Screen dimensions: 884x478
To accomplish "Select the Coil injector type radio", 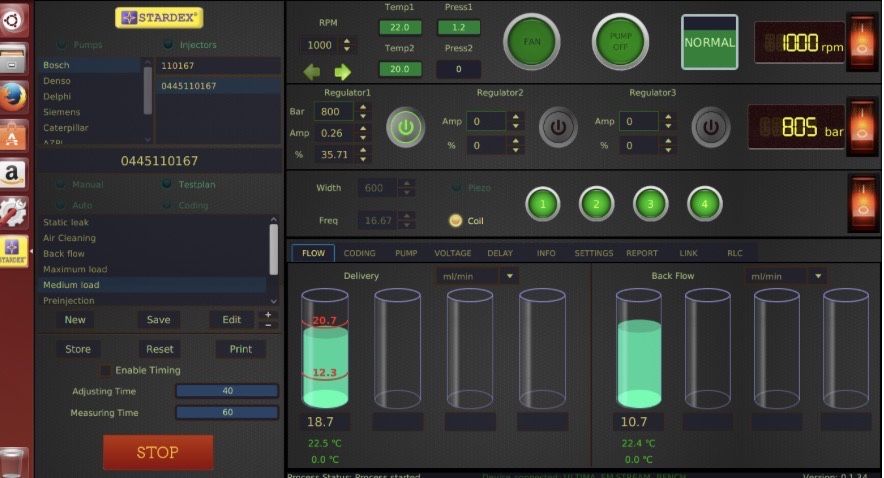I will pos(456,220).
